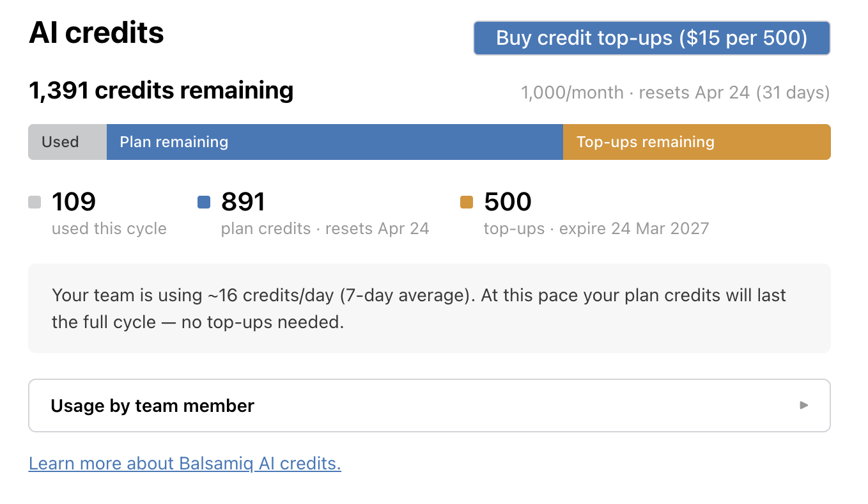Image resolution: width=868 pixels, height=504 pixels.
Task: Click the 500 top-ups number
Action: 508,202
